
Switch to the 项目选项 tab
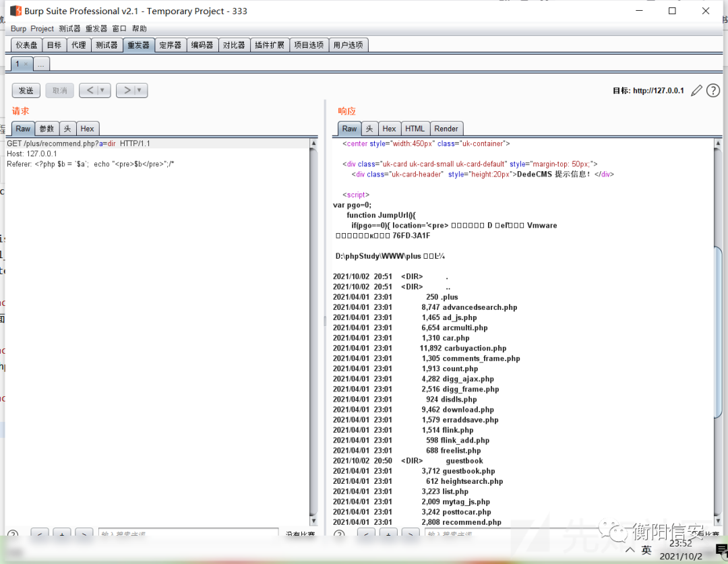pos(309,45)
